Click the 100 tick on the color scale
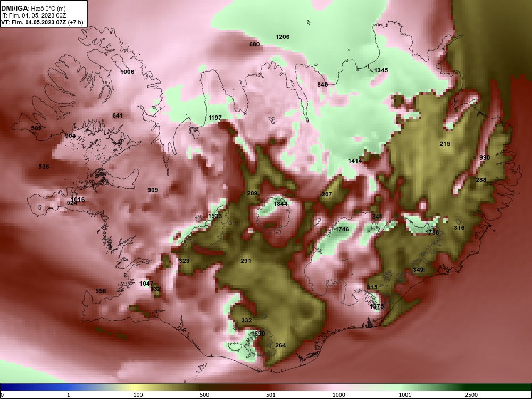This screenshot has width=532, height=399. (138, 395)
